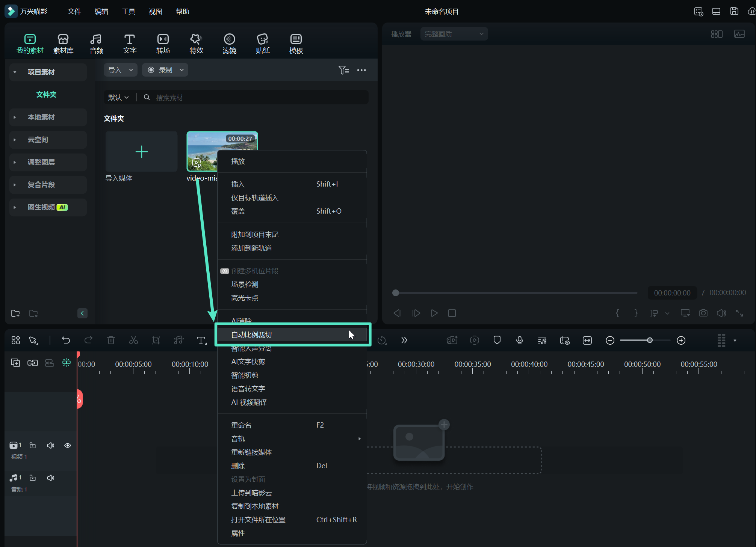Viewport: 756px width, 547px height.
Task: Toggle the lock on 视频 1 track
Action: coord(33,445)
